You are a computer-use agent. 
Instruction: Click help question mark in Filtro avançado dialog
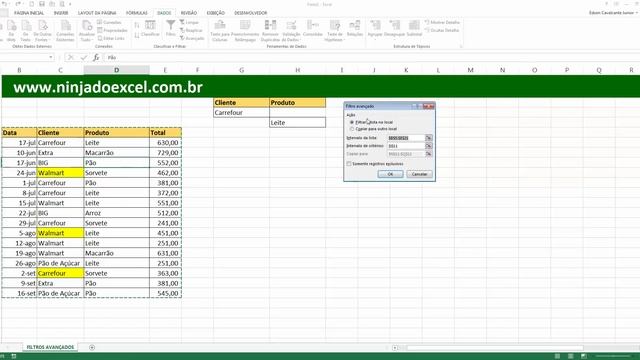click(x=417, y=106)
